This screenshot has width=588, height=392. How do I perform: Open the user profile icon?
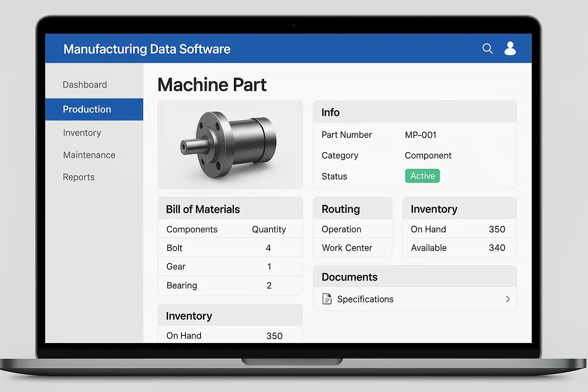(510, 49)
